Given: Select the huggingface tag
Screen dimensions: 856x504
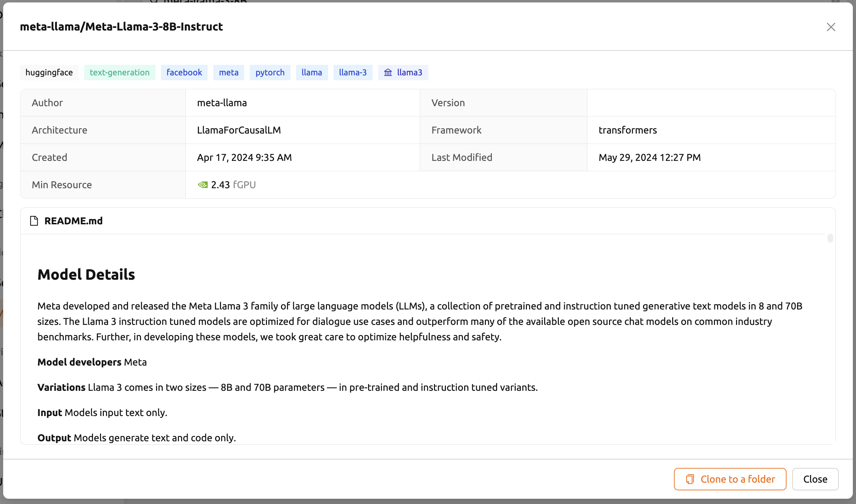Looking at the screenshot, I should pos(49,73).
